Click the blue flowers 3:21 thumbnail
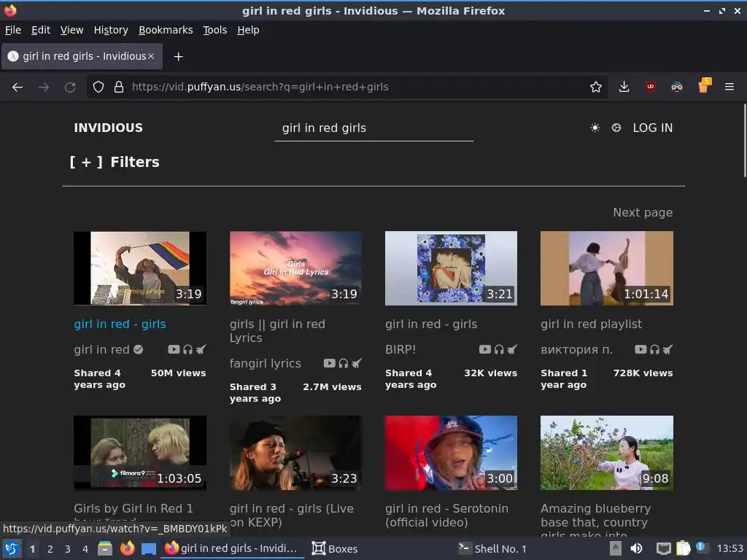This screenshot has height=560, width=747. coord(451,268)
